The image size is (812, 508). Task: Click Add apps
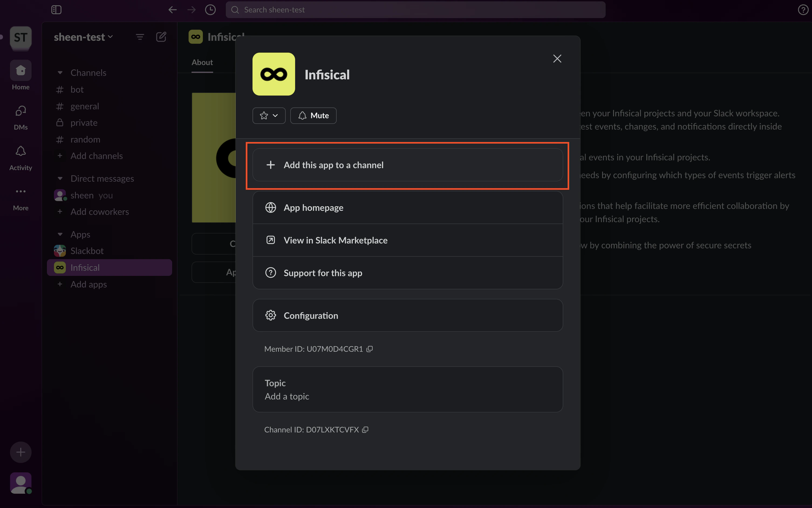pyautogui.click(x=110, y=284)
